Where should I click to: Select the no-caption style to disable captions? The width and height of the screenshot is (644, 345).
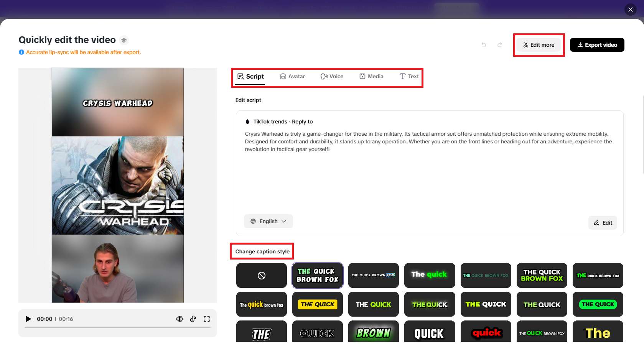pyautogui.click(x=261, y=275)
